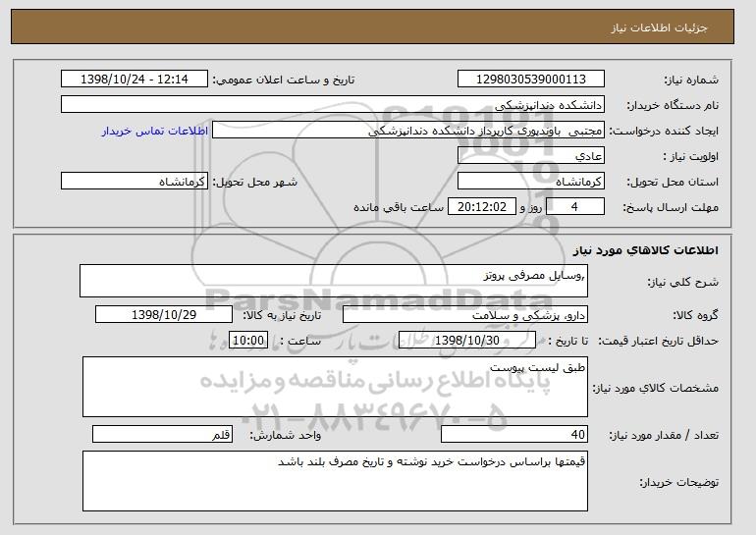Open the اطلاعات تماس خریدار link
This screenshot has height=535, width=756.
(x=155, y=131)
